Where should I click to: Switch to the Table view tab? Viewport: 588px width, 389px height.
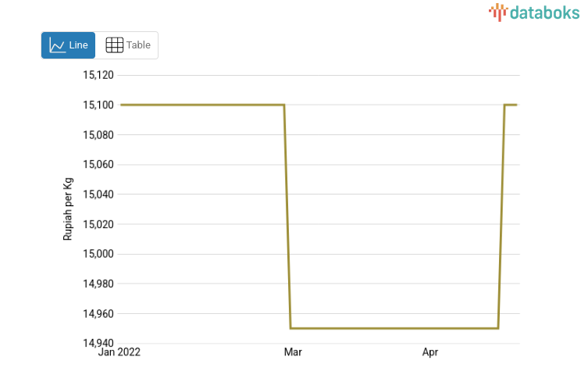[127, 45]
